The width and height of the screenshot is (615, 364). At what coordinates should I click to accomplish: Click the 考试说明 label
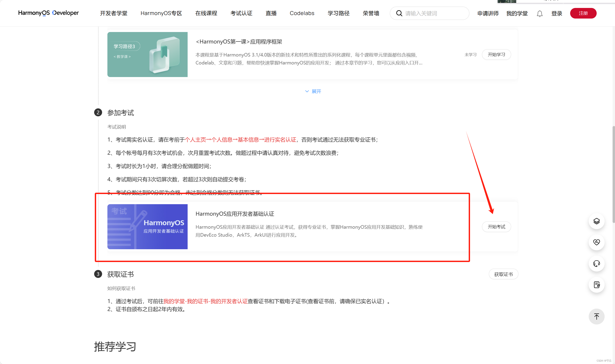tap(117, 127)
